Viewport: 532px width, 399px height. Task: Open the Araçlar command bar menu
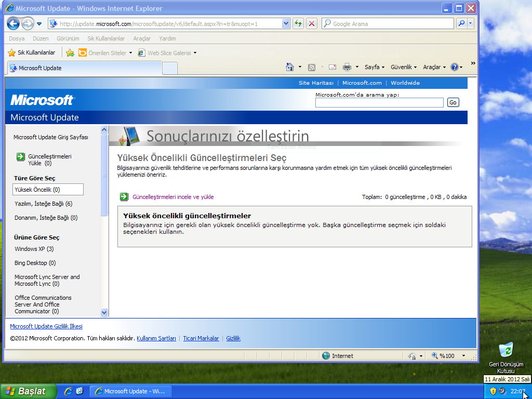point(434,67)
